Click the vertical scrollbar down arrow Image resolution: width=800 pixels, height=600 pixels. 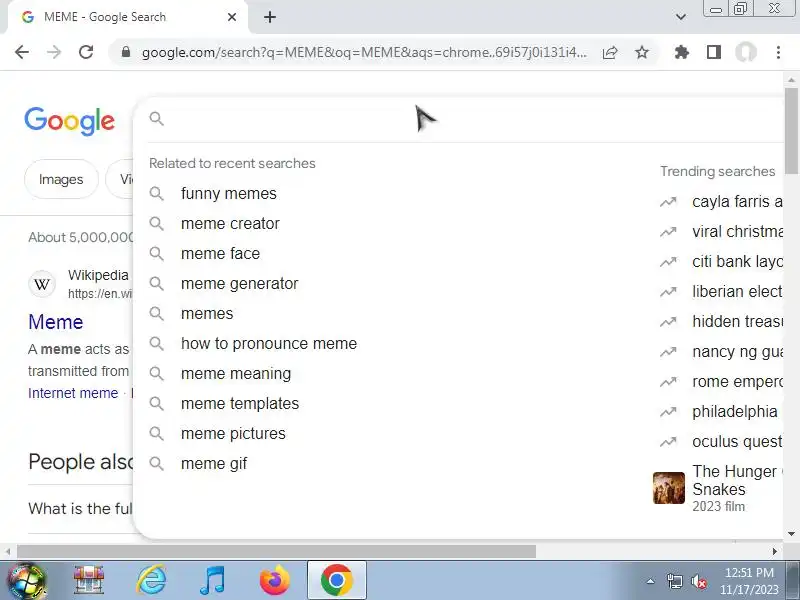pyautogui.click(x=791, y=534)
